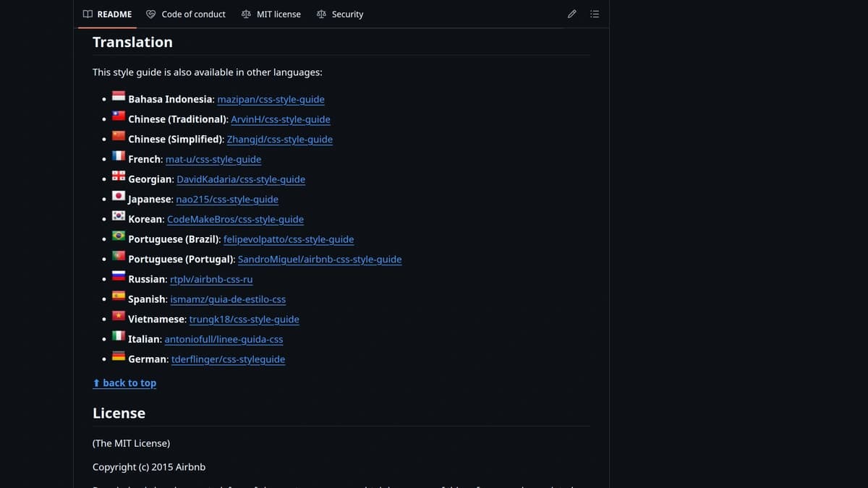The image size is (868, 488).
Task: Click the pencil edit README icon
Action: (572, 14)
